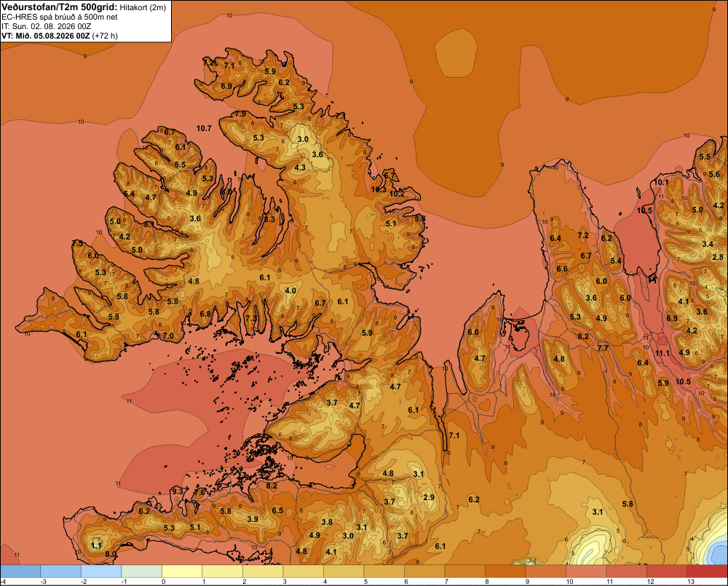The height and width of the screenshot is (586, 728).
Task: Click the temperature value 7.9
Action: [x=240, y=114]
